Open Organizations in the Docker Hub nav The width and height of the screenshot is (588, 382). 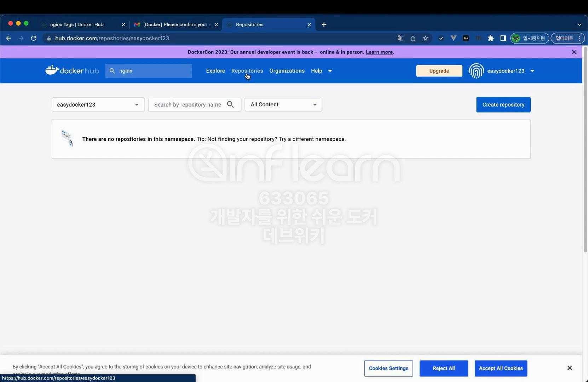[x=287, y=71]
